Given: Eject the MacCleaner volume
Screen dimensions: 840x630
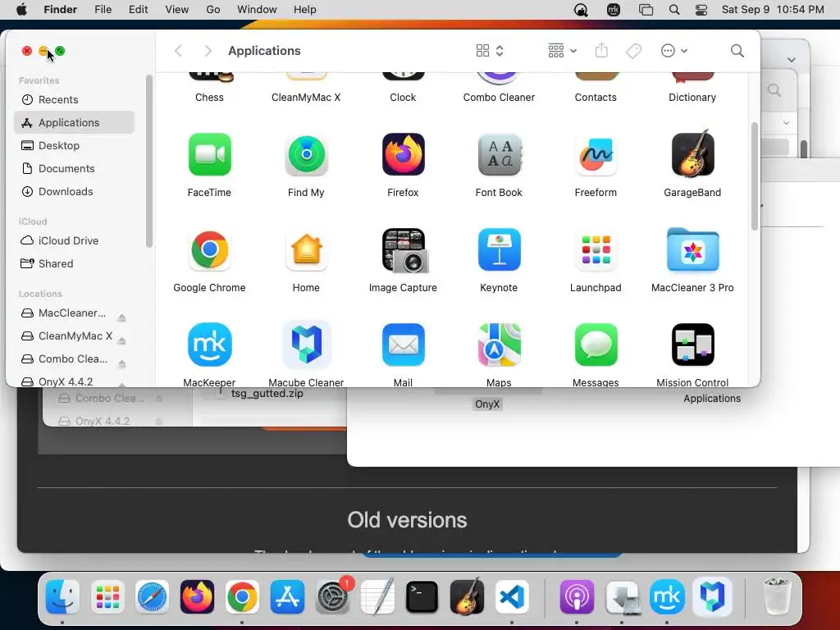Looking at the screenshot, I should click(121, 317).
